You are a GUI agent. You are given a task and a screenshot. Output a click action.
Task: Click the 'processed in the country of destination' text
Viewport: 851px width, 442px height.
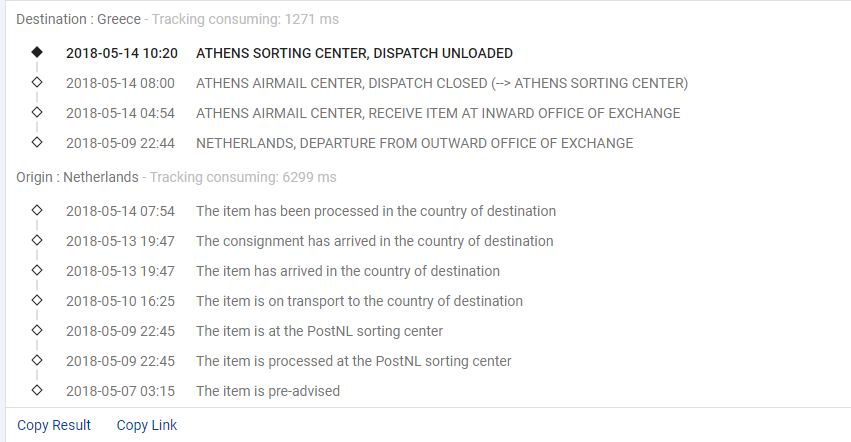(376, 211)
